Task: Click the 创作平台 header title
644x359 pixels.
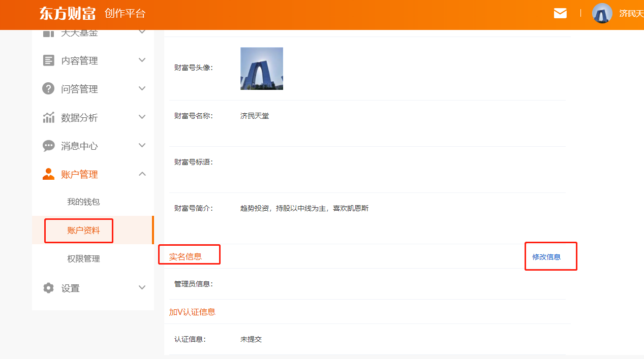Action: pos(125,14)
